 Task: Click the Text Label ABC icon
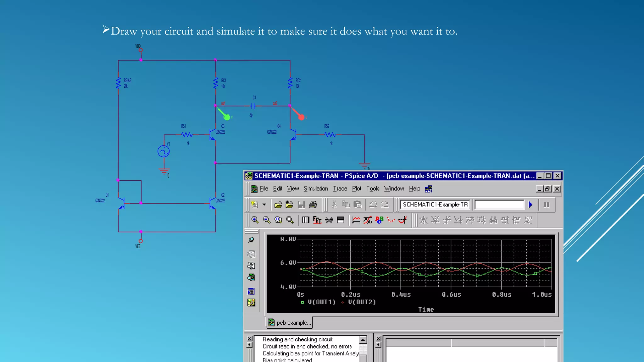pyautogui.click(x=380, y=220)
